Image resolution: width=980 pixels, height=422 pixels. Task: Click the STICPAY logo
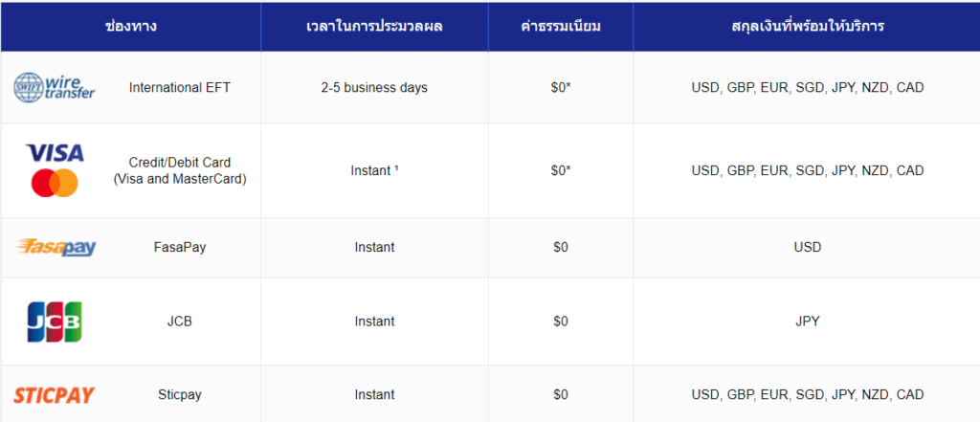point(55,394)
